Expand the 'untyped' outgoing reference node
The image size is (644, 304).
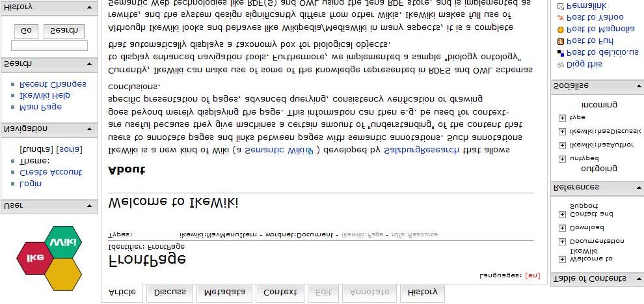pyautogui.click(x=562, y=159)
